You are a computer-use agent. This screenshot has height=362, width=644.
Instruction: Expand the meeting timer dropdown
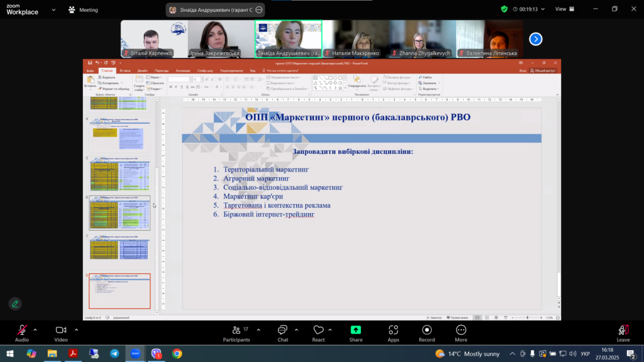pyautogui.click(x=543, y=9)
